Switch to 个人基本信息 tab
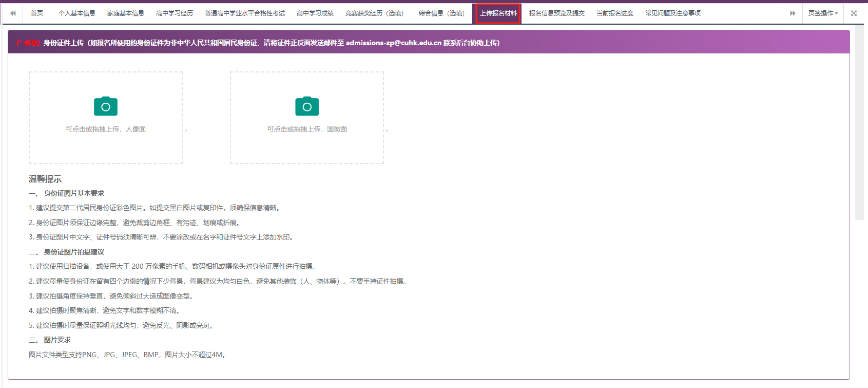Viewport: 868px width, 388px height. click(x=77, y=13)
